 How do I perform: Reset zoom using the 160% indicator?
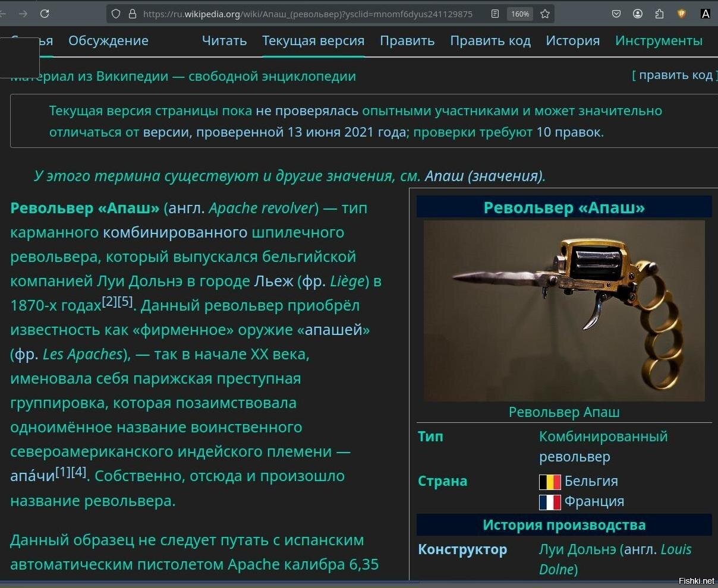coord(520,14)
